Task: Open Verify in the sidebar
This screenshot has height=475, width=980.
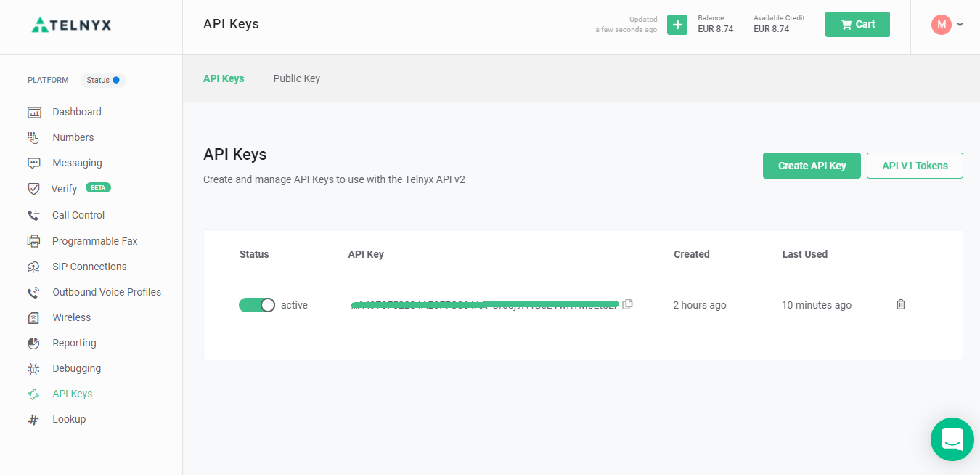Action: 64,189
